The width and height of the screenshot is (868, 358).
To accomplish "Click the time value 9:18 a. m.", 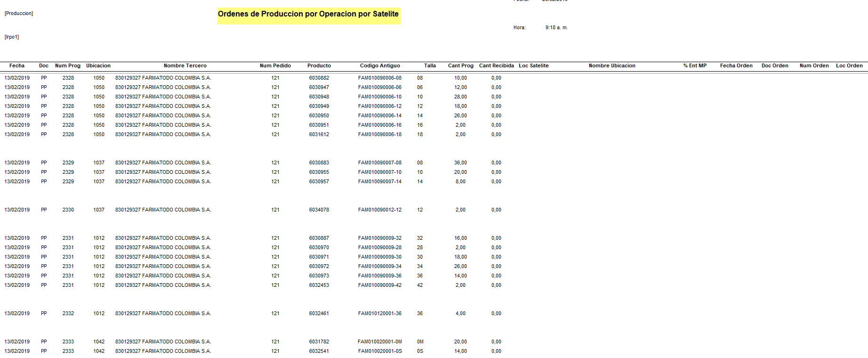I will (556, 27).
